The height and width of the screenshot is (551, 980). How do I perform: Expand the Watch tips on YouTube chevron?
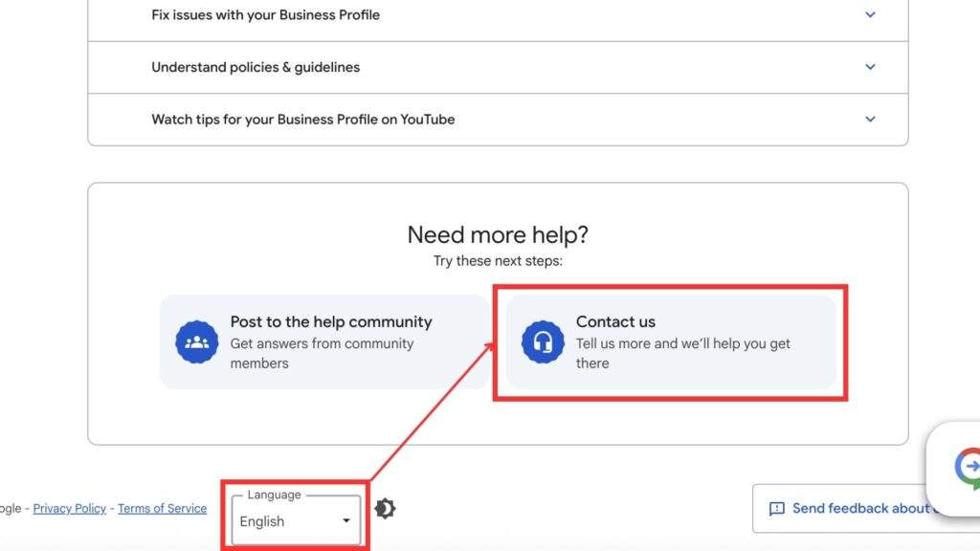870,120
